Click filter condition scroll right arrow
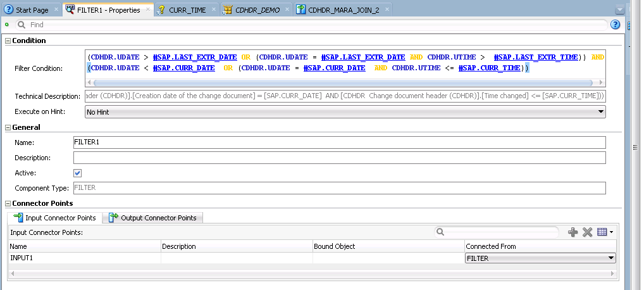644x290 pixels. [601, 83]
